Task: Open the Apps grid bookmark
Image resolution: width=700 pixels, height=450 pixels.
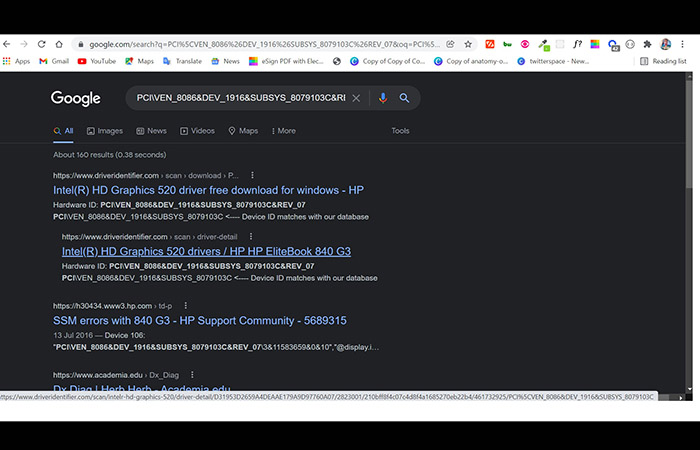Action: (x=16, y=61)
